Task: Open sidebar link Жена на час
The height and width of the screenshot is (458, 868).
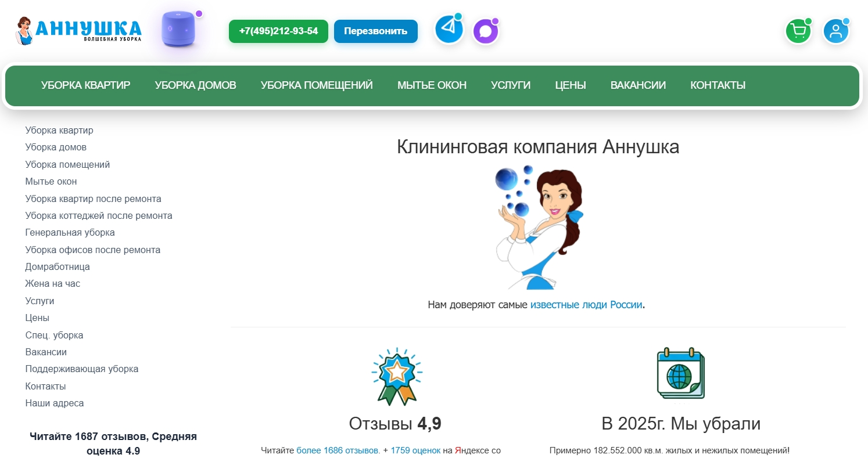Action: coord(53,284)
